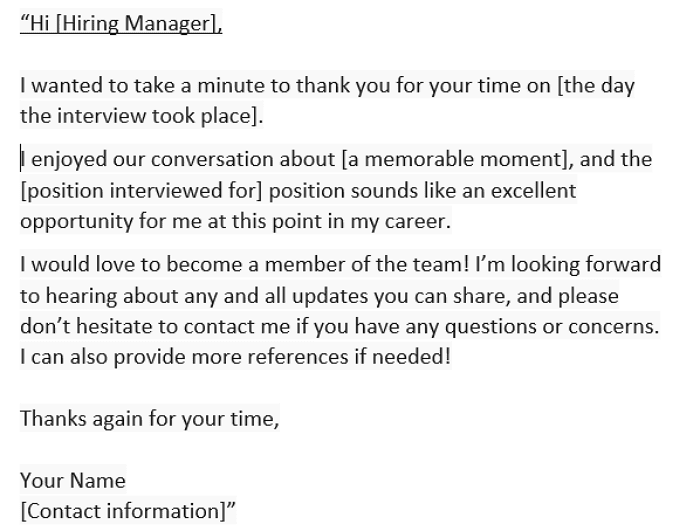Viewport: 700px width, 531px height.
Task: Click the word "opportunity" in the document
Action: [x=77, y=222]
